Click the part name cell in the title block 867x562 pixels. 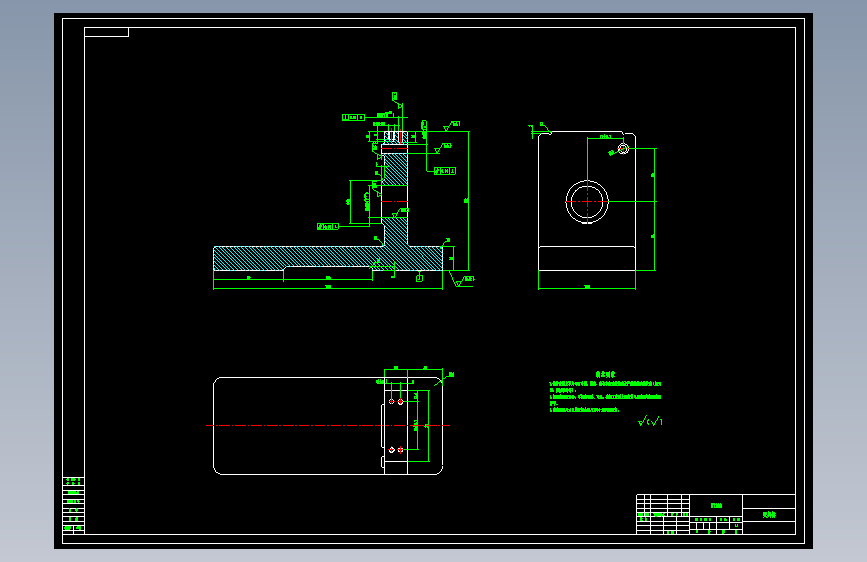click(x=769, y=515)
